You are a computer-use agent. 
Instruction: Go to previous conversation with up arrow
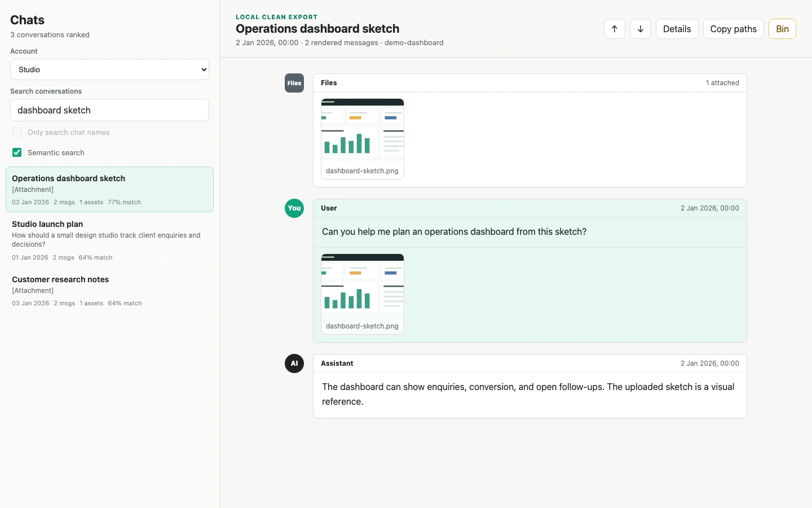(615, 29)
